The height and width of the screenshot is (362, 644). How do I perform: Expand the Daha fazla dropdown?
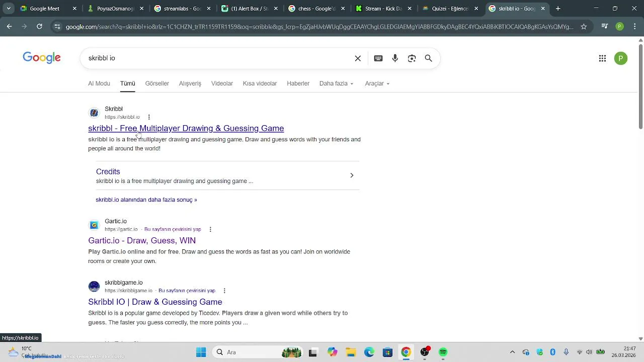coord(337,83)
